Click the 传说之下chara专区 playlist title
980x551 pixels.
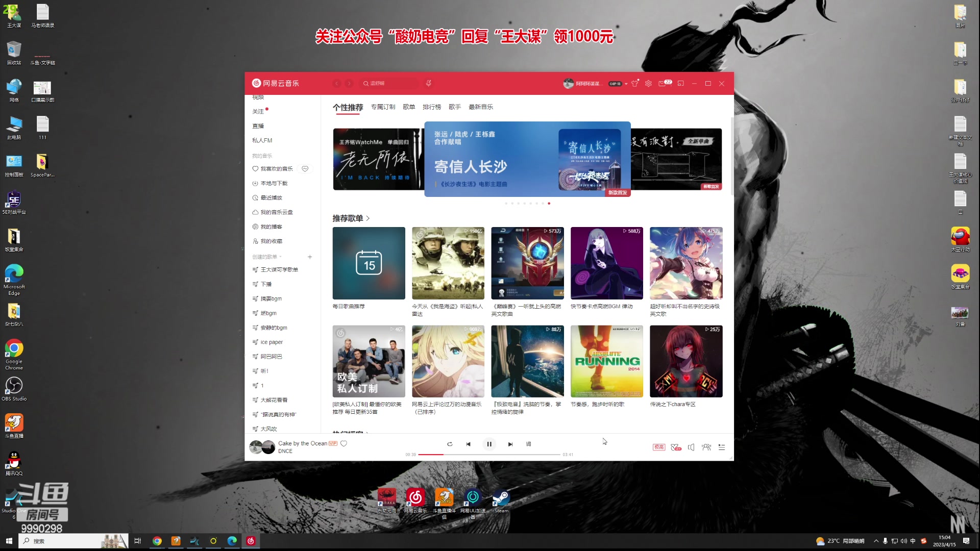point(673,404)
